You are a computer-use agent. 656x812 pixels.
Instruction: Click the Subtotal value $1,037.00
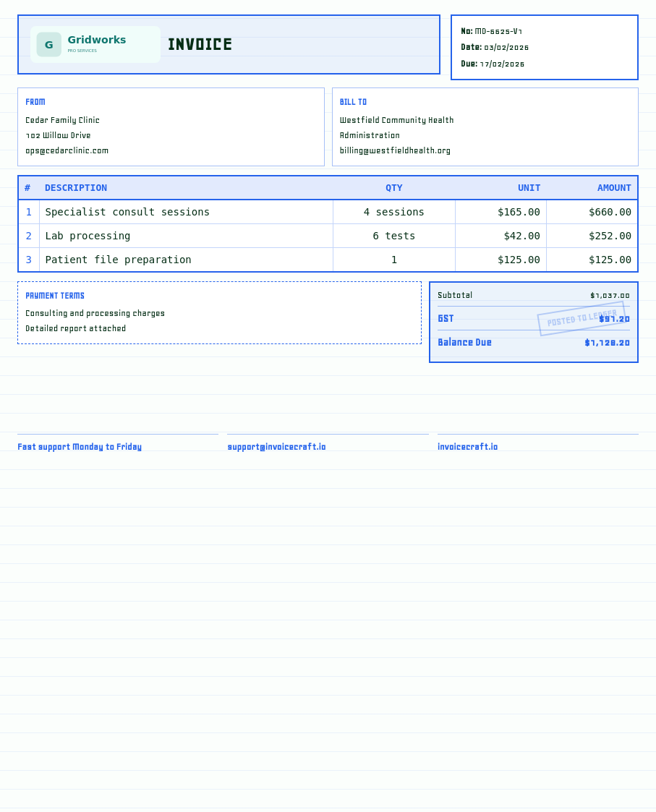coord(610,295)
